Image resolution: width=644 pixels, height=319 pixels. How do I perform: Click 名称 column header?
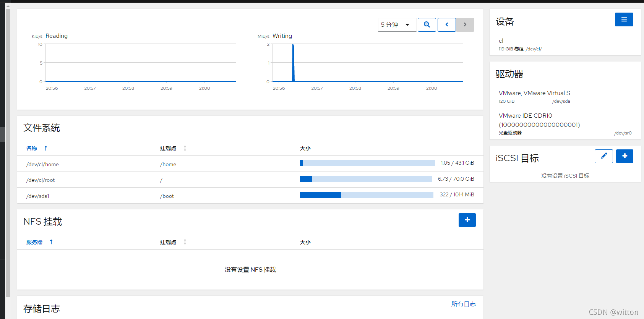(32, 148)
